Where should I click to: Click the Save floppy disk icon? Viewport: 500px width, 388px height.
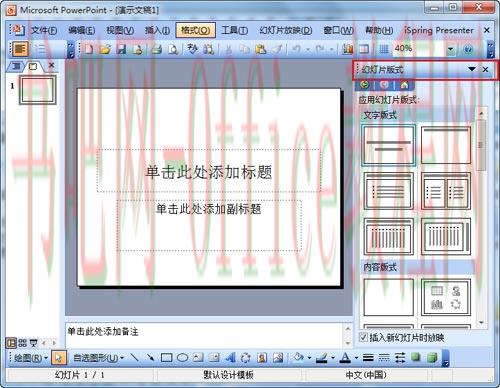click(x=121, y=49)
